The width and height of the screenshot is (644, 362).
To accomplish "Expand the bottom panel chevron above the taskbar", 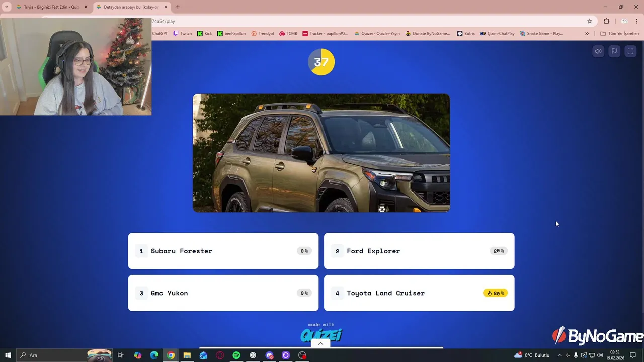I will click(x=320, y=344).
